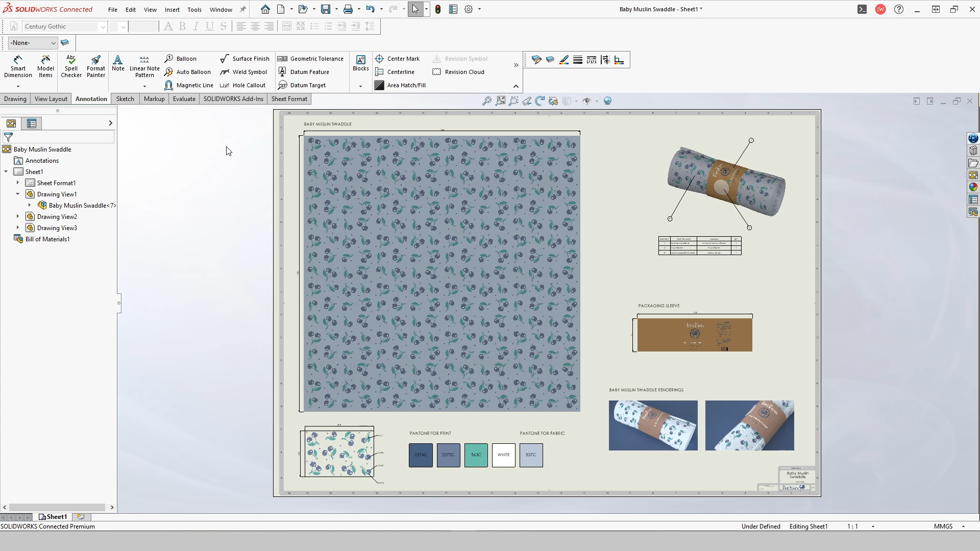Screen dimensions: 980x551
Task: Select the 563C Pantone swatch
Action: [476, 455]
